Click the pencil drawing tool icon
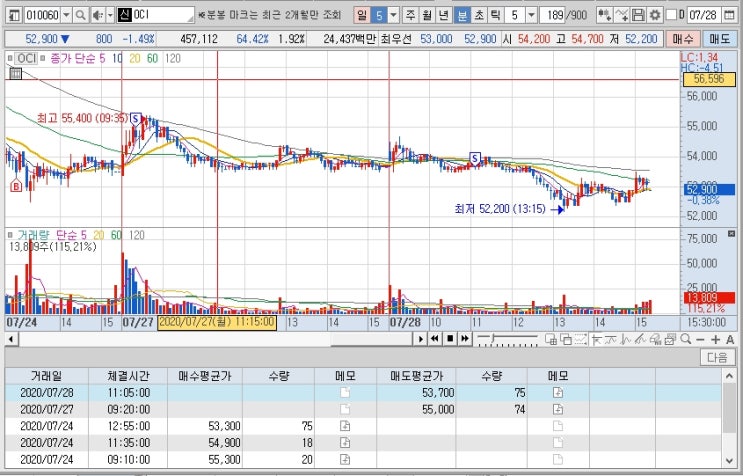The height and width of the screenshot is (476, 743). tap(640, 339)
